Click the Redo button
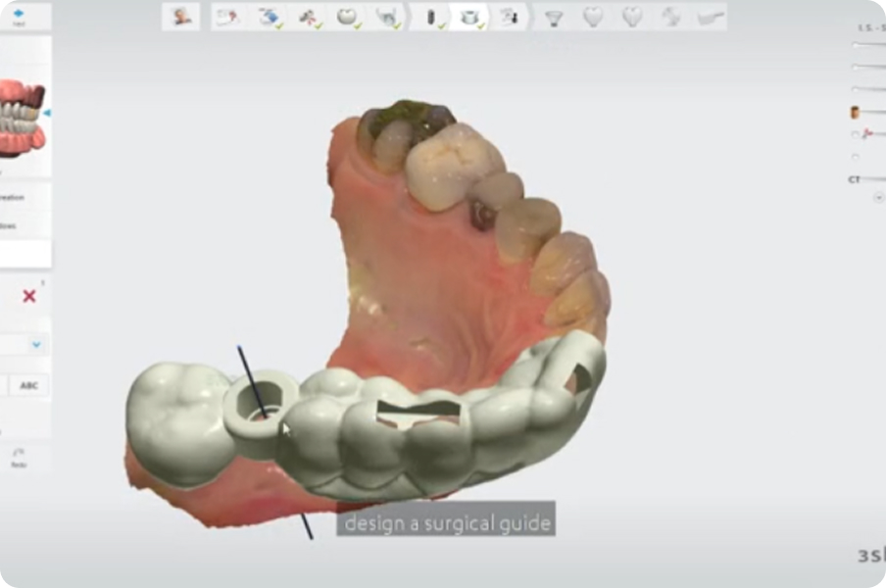886x588 pixels. 19,458
